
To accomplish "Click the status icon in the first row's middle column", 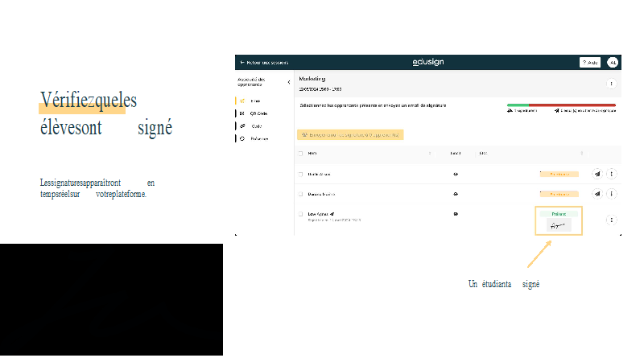I will coord(456,173).
